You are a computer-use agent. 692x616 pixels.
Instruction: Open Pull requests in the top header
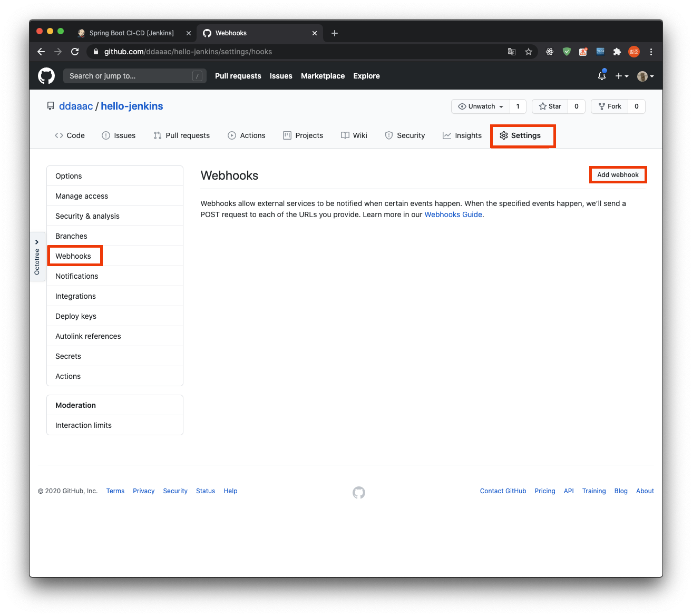click(238, 76)
